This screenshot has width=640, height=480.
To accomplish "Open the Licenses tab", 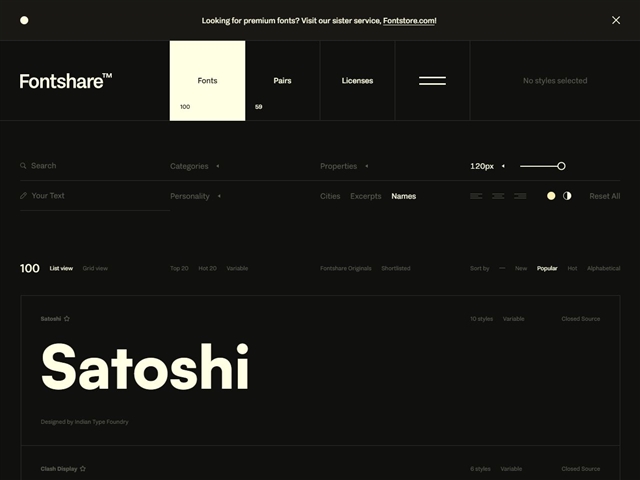I will click(358, 80).
